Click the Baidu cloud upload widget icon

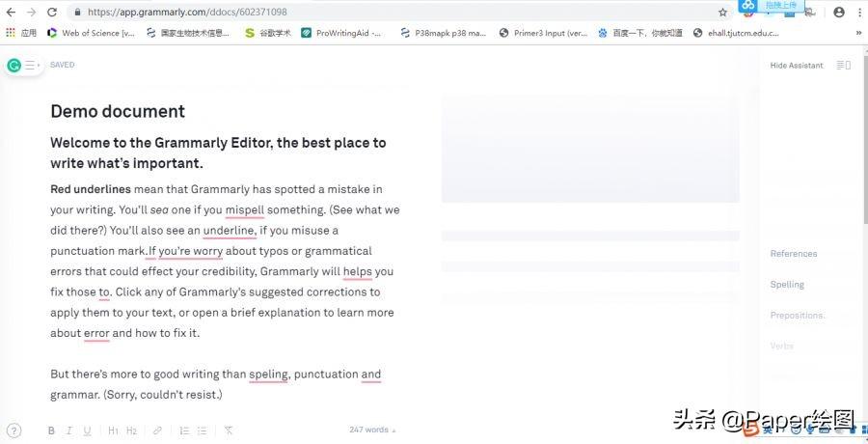tap(748, 5)
